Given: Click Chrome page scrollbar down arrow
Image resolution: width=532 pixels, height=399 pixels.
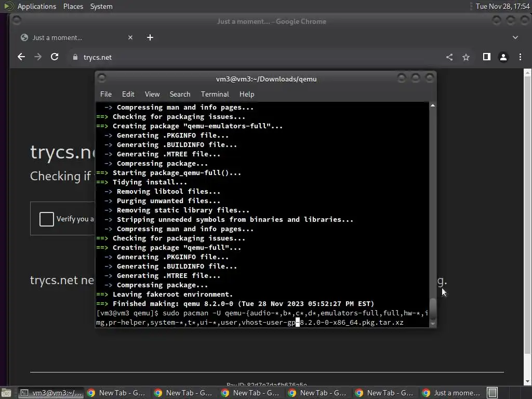Looking at the screenshot, I should pyautogui.click(x=528, y=381).
